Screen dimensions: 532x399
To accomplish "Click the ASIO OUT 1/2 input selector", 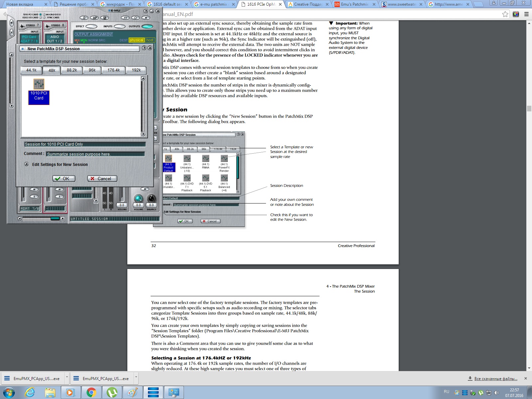I will point(55,39).
